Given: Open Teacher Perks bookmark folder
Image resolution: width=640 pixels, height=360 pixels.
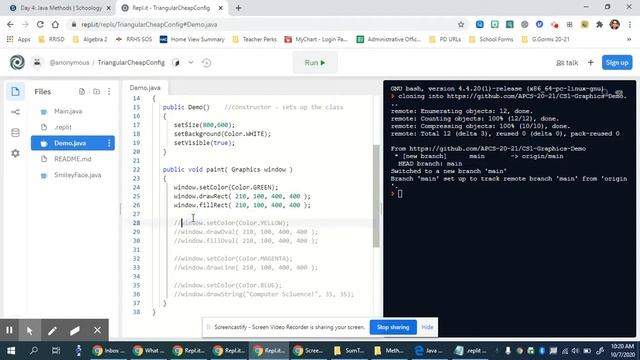Looking at the screenshot, I should click(x=254, y=39).
